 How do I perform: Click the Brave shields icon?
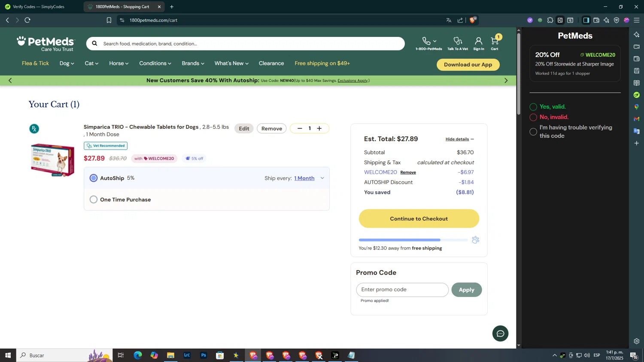pos(472,20)
